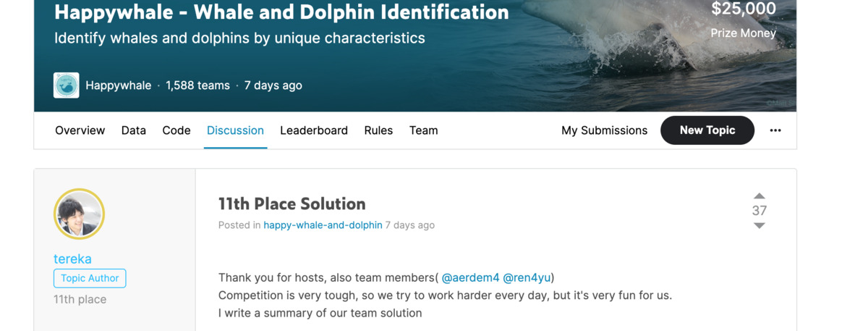Go to the Code tab
This screenshot has height=331, width=868.
[176, 130]
